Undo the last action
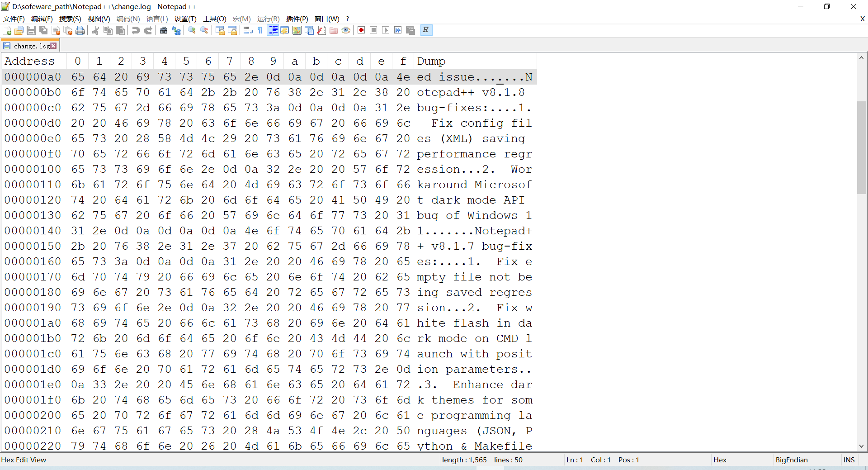This screenshot has height=470, width=868. (136, 30)
